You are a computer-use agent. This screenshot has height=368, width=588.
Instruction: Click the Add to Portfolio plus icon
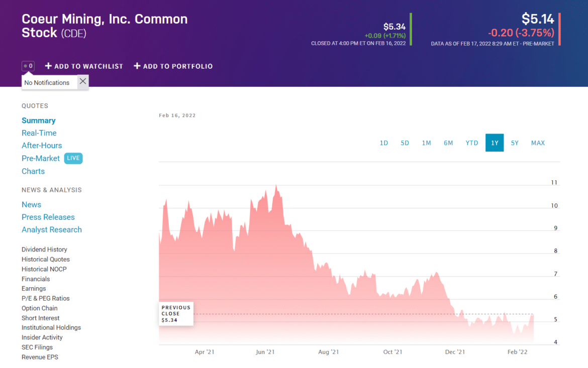(136, 66)
